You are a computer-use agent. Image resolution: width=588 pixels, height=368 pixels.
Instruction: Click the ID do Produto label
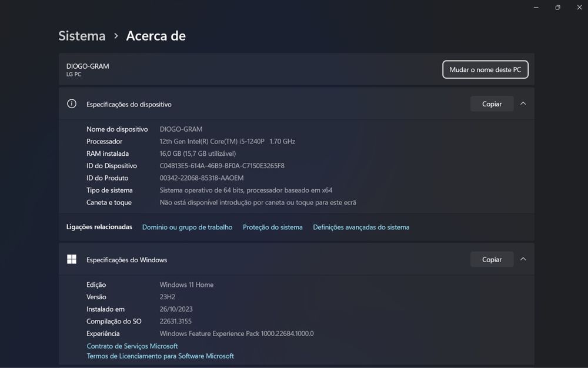(x=107, y=178)
